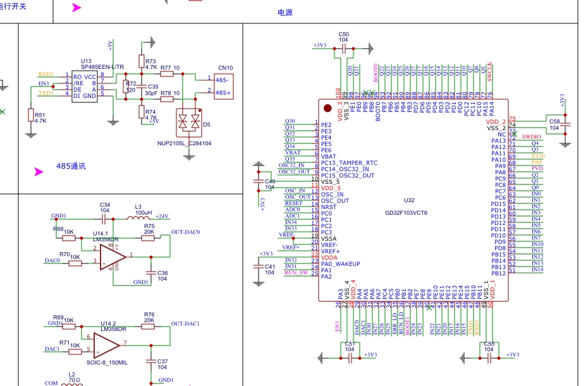Select decoupling capacitor C58 symbol

[565, 124]
